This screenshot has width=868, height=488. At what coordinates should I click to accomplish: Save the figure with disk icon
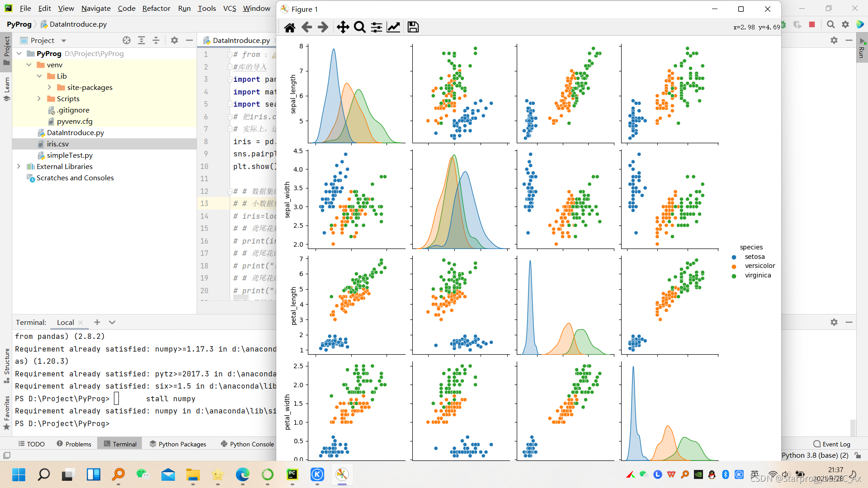(413, 27)
